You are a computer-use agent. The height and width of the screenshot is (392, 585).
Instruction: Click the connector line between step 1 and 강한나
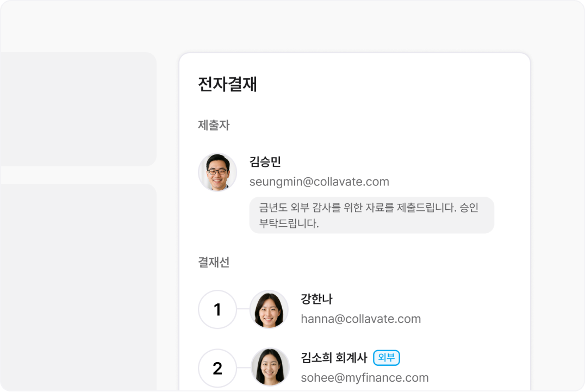pyautogui.click(x=243, y=309)
